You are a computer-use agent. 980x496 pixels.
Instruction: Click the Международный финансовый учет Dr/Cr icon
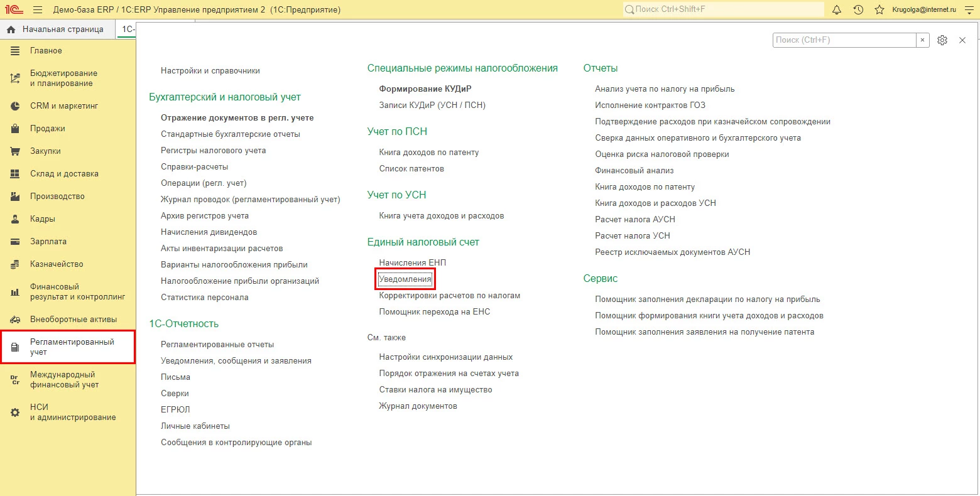pos(16,380)
